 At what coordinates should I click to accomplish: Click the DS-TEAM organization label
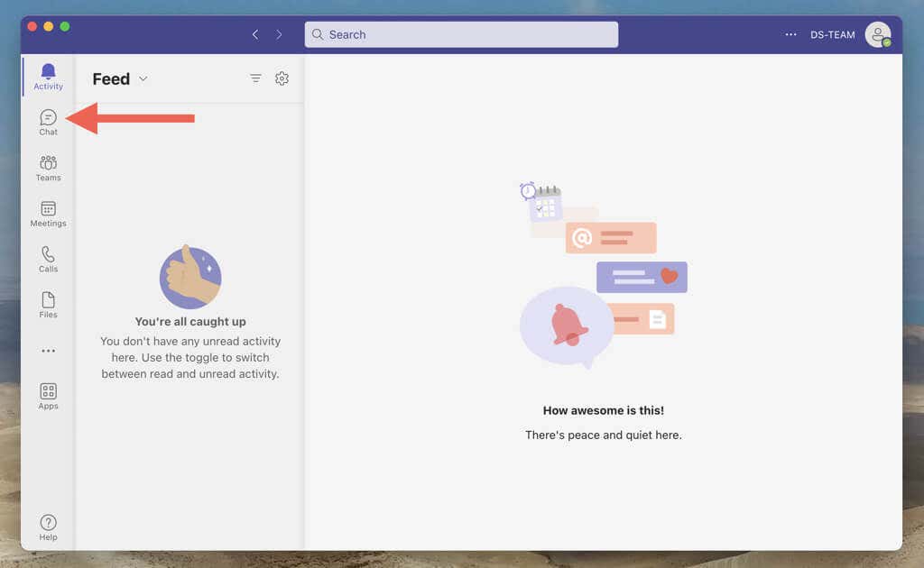[x=832, y=34]
